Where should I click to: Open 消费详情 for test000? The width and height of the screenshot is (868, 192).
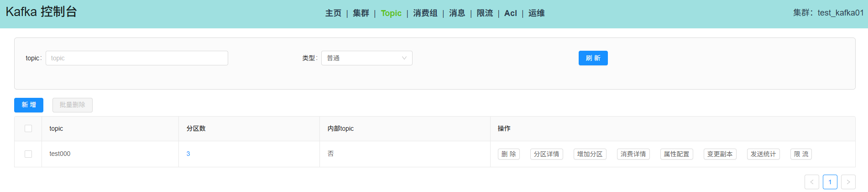[633, 154]
